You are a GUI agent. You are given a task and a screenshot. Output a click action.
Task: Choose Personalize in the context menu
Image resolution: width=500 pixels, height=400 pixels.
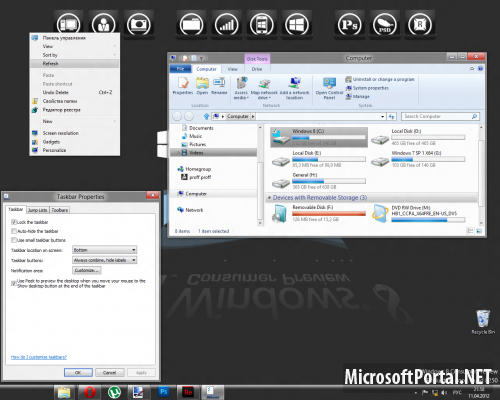click(x=74, y=150)
